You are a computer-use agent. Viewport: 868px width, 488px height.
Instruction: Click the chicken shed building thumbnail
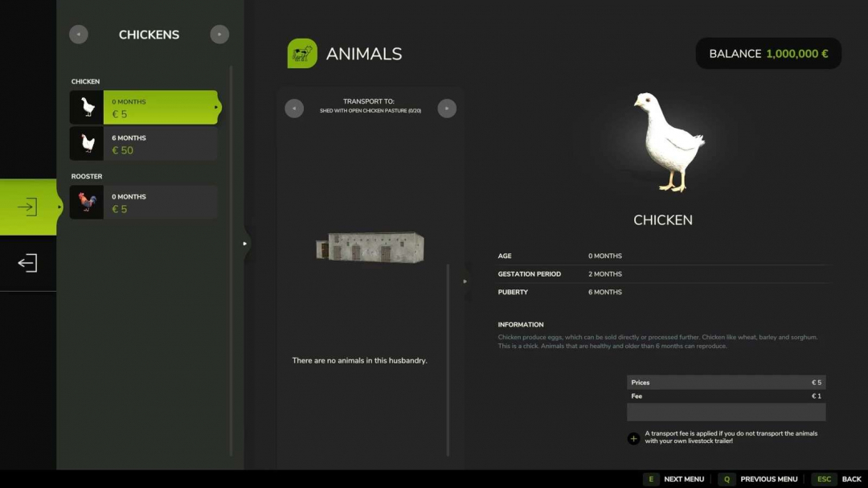pyautogui.click(x=371, y=248)
